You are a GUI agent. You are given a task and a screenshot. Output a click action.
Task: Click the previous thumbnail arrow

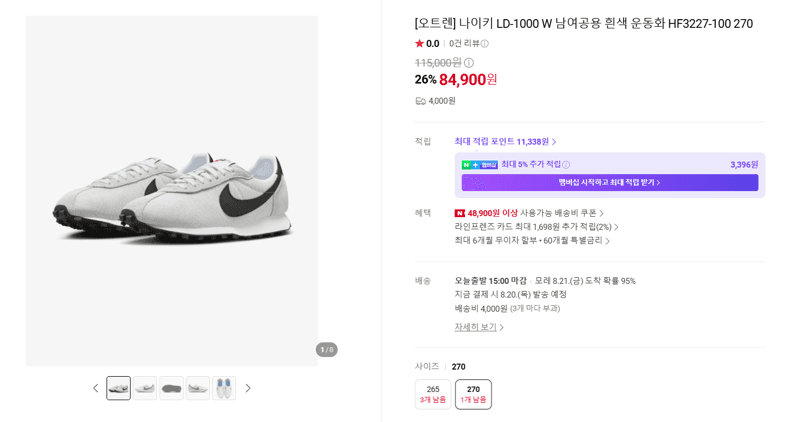click(95, 388)
